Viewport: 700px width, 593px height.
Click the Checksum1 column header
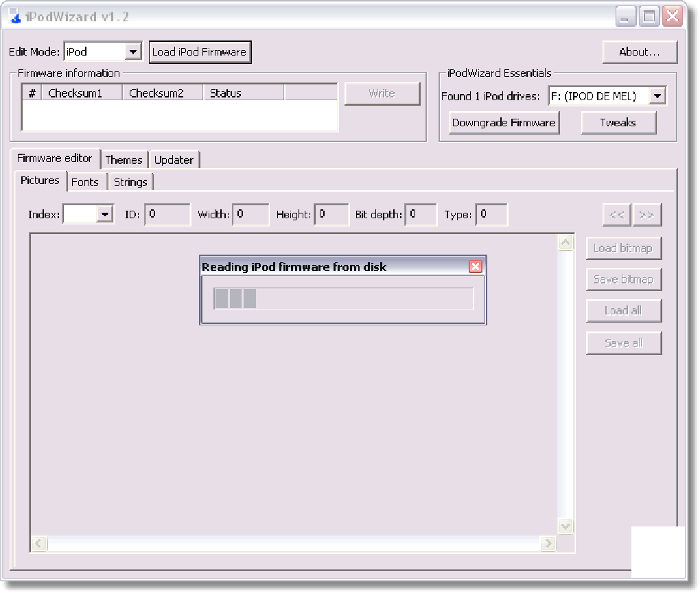click(x=82, y=93)
